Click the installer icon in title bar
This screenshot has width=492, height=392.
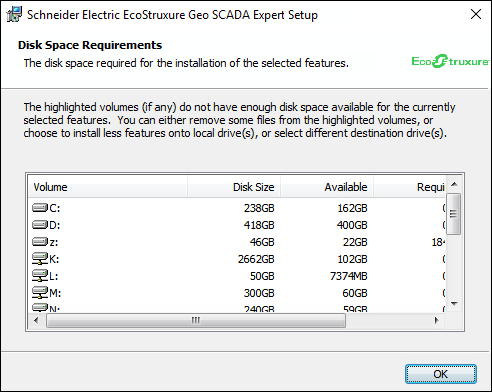click(x=14, y=15)
